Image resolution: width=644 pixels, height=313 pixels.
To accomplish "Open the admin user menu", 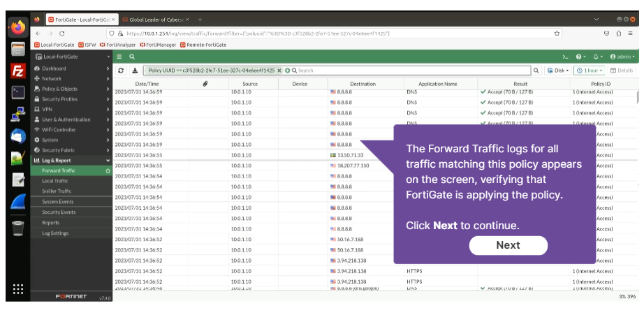I will click(622, 57).
